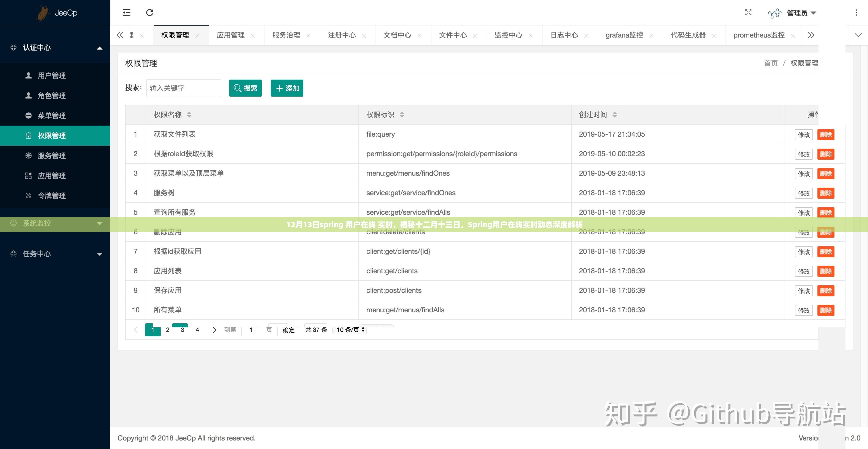
Task: Switch to the 注册中心 tab
Action: click(x=342, y=35)
